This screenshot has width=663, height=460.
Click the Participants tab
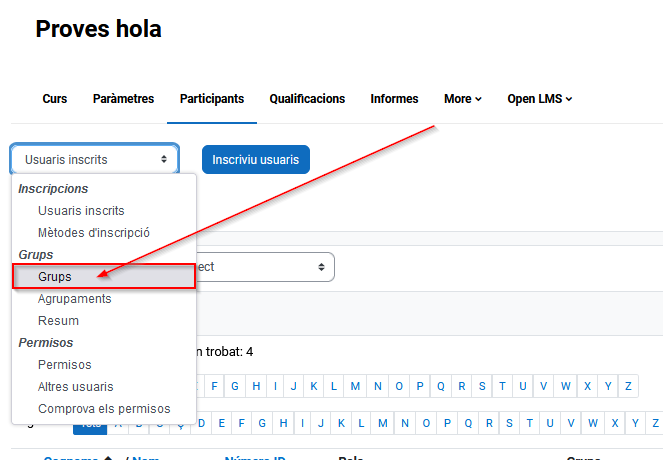(x=212, y=99)
